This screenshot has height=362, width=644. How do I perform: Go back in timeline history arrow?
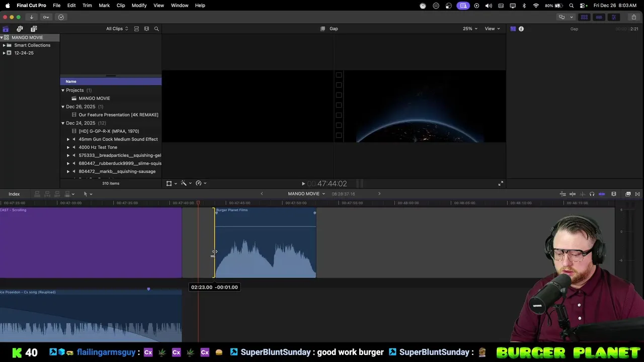pos(262,194)
